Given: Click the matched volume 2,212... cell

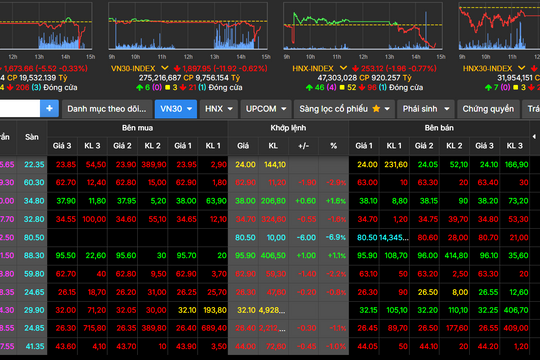Looking at the screenshot, I should point(272,328).
